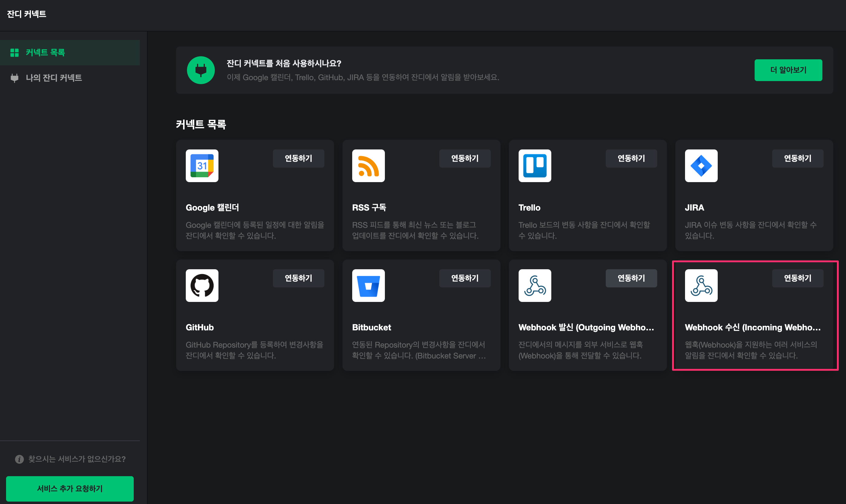The height and width of the screenshot is (504, 846).
Task: Open the 나의 잔디 커넥트 sidebar menu
Action: coord(54,78)
